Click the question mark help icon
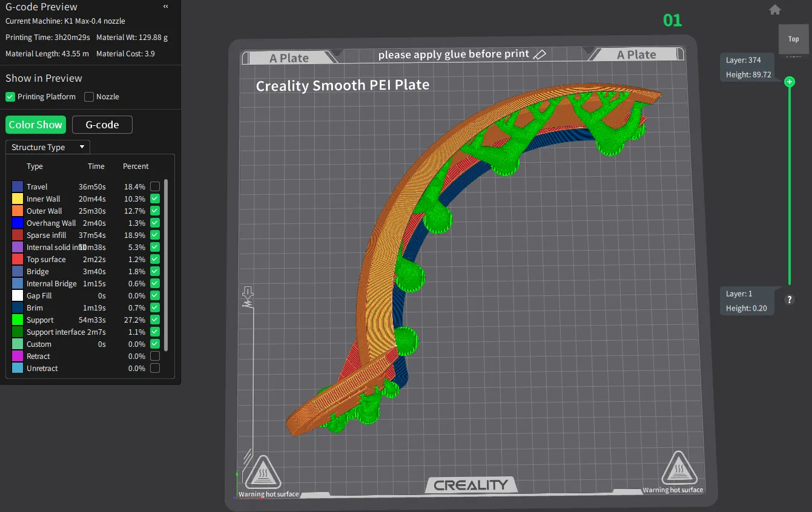 [x=789, y=300]
